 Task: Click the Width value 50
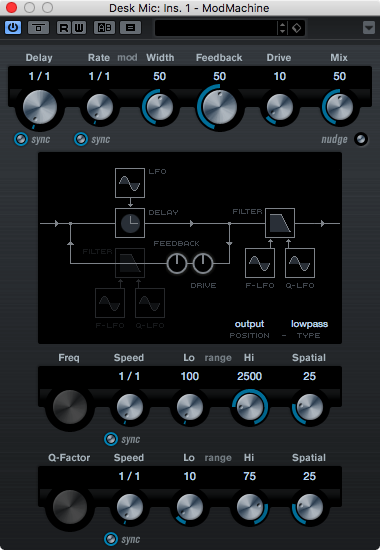point(159,76)
